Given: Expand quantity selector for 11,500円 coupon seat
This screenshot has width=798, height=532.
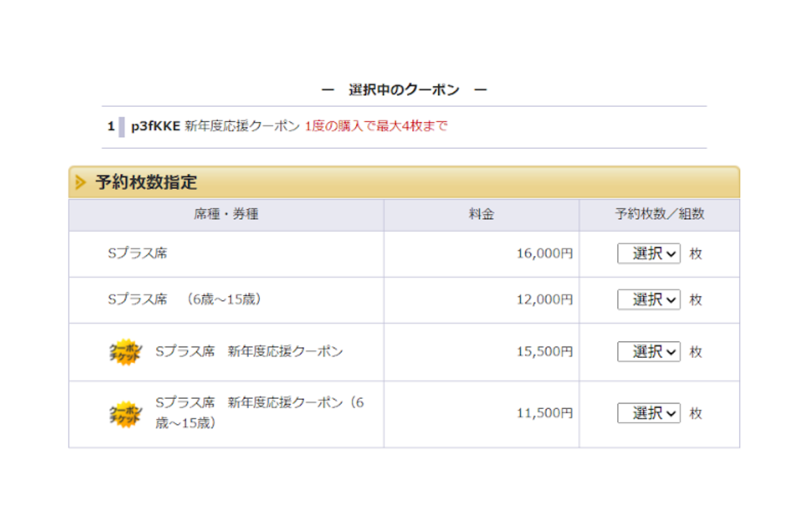Looking at the screenshot, I should [x=649, y=413].
